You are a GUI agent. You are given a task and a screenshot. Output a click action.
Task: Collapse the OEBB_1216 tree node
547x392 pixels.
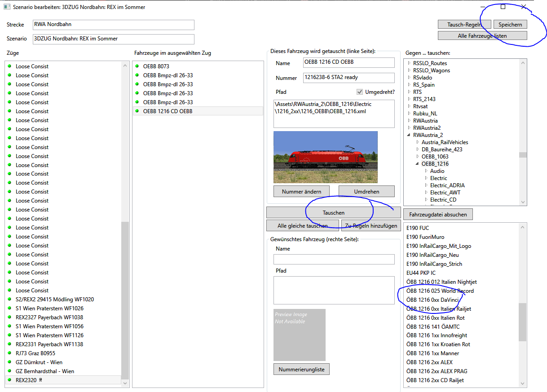tap(417, 164)
